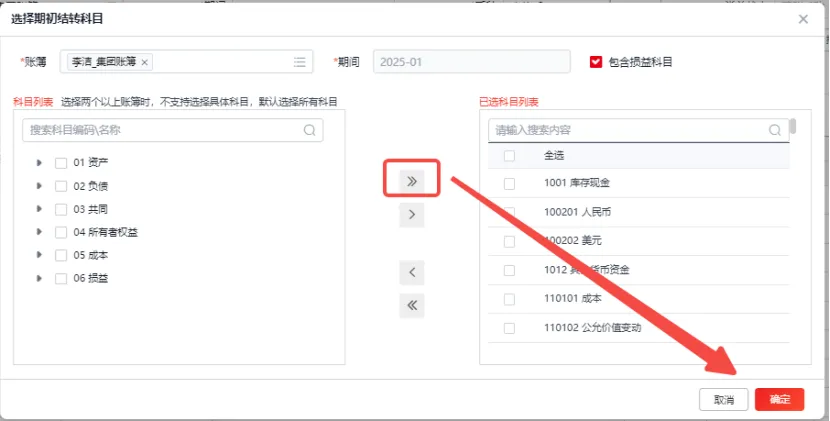The width and height of the screenshot is (830, 421).
Task: Remove the 李洁_集团账簿 tag with x
Action: pyautogui.click(x=145, y=62)
